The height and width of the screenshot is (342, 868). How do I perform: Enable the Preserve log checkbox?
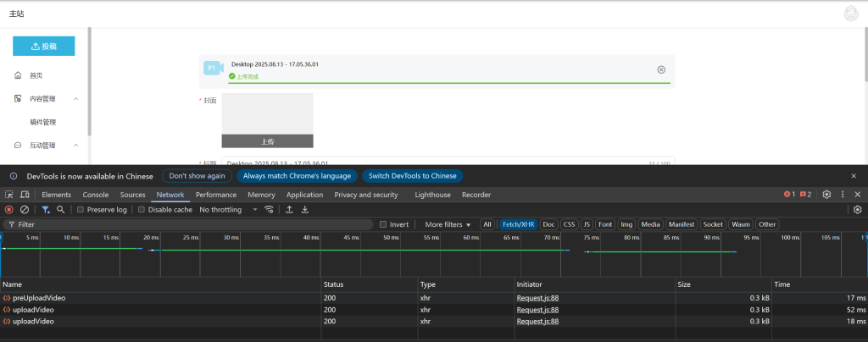(81, 210)
